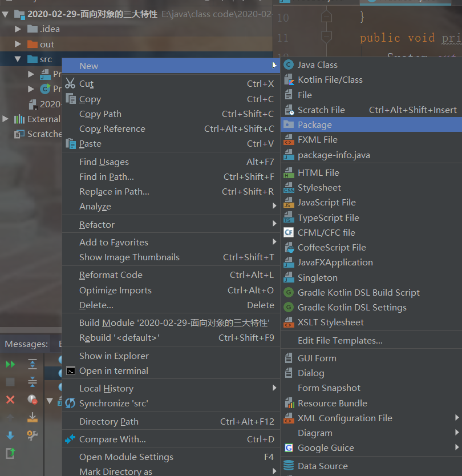Choose Show in Explorer

coord(171,356)
